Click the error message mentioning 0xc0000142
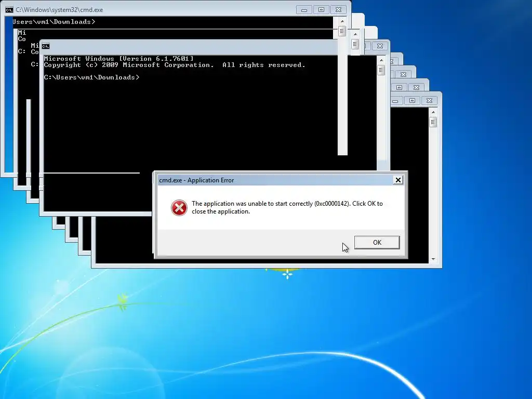Image resolution: width=532 pixels, height=399 pixels. click(x=287, y=207)
